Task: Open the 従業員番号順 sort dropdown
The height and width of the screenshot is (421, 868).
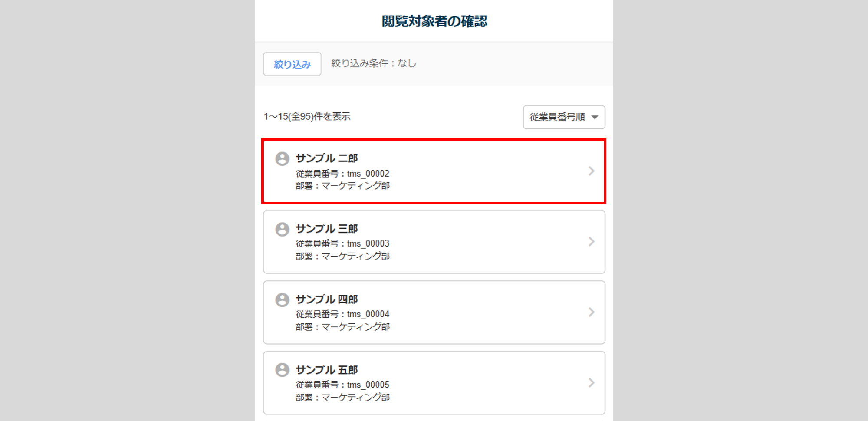Action: (563, 117)
